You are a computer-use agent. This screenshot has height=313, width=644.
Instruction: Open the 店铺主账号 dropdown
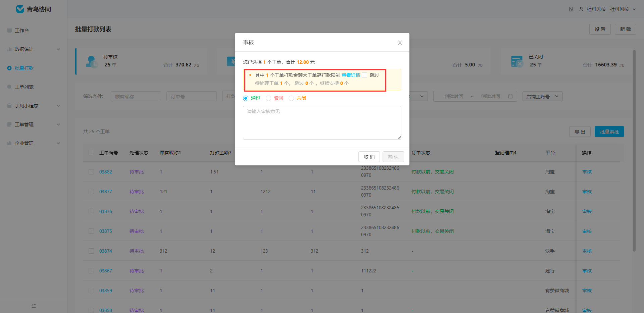point(542,96)
